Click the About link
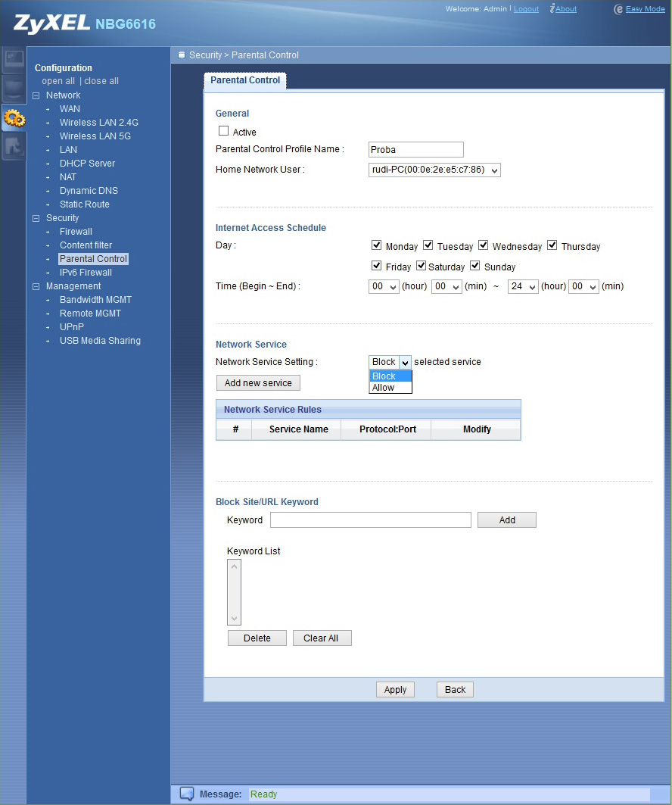 coord(566,9)
